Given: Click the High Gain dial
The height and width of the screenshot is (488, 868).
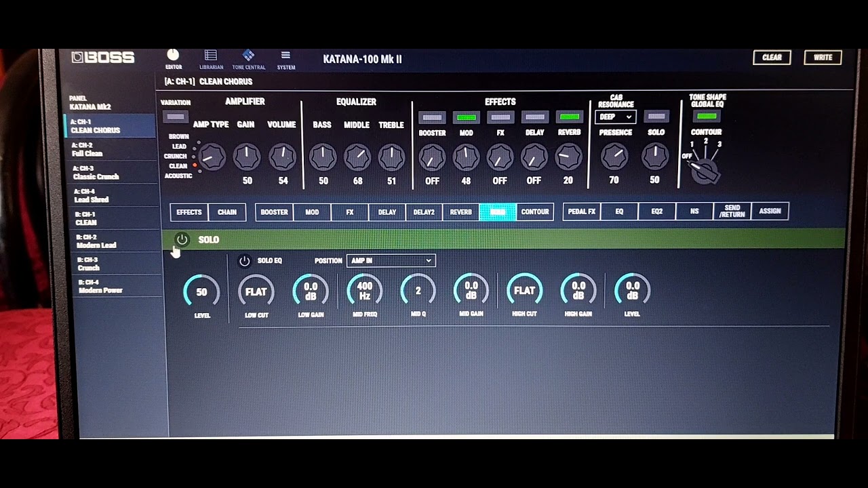Looking at the screenshot, I should pyautogui.click(x=578, y=291).
